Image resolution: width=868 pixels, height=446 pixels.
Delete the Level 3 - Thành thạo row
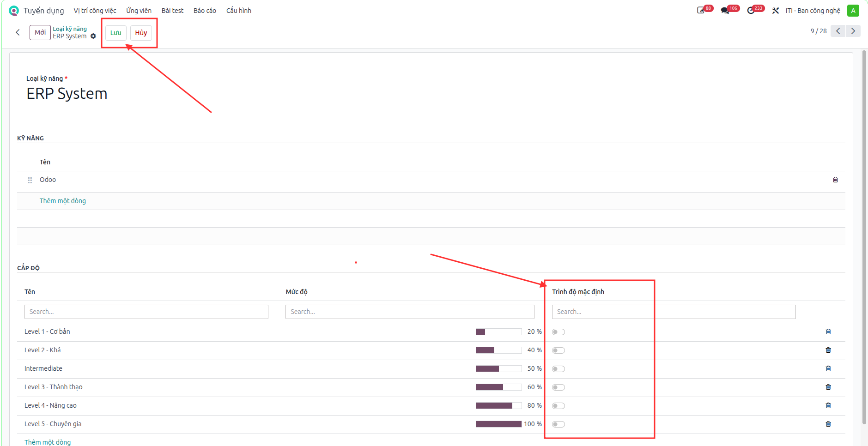pos(828,387)
